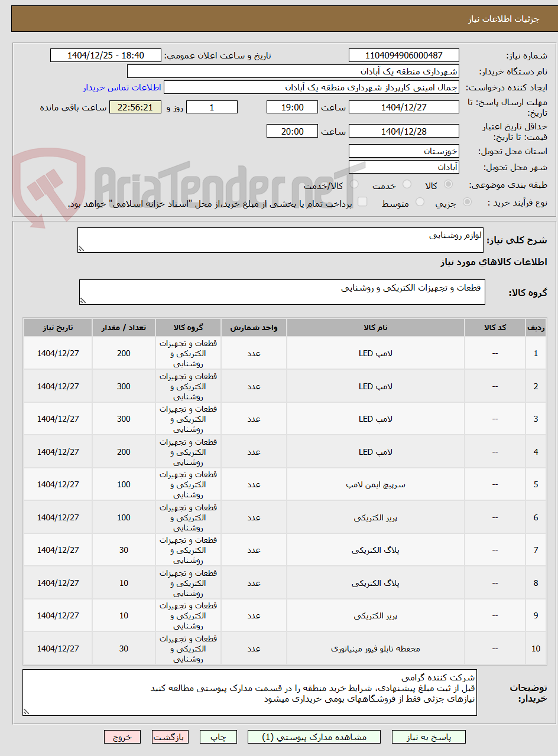Select the جزیی purchase type radio
The image size is (558, 756).
pos(467,202)
